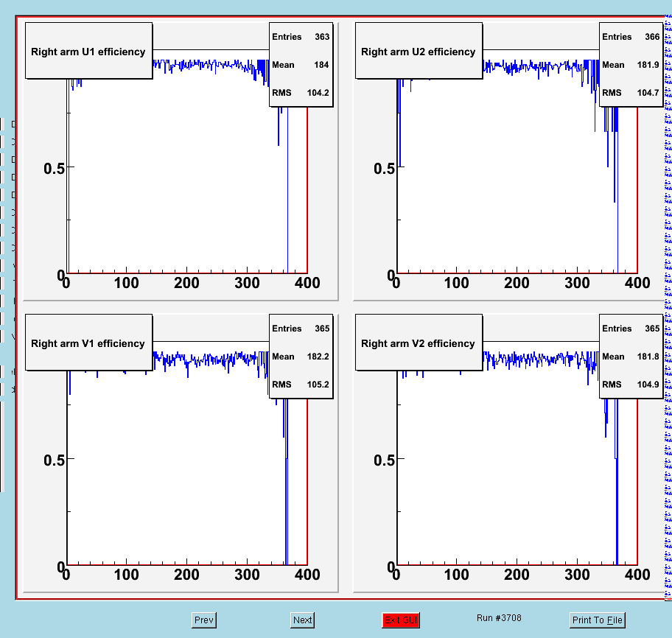The height and width of the screenshot is (638, 672).
Task: Select the Run #3708 label
Action: tap(499, 618)
